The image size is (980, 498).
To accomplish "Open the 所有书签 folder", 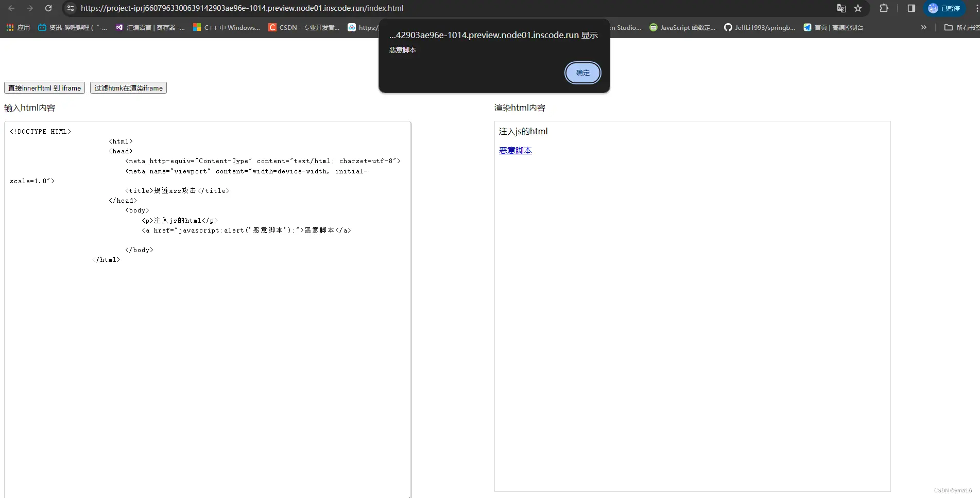I will pyautogui.click(x=961, y=27).
